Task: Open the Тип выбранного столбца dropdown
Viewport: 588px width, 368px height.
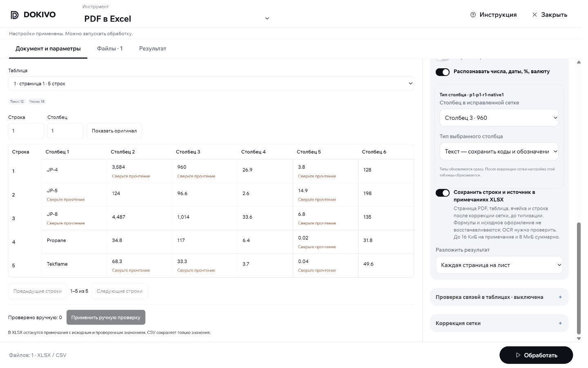Action: [499, 151]
